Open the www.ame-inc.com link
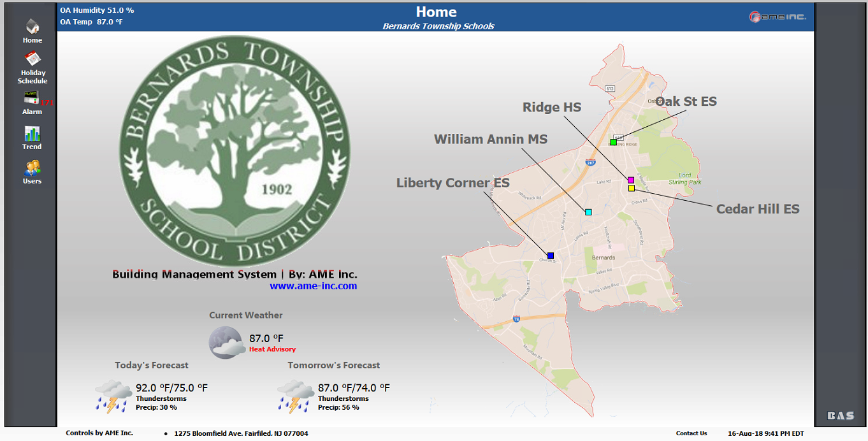 coord(313,286)
